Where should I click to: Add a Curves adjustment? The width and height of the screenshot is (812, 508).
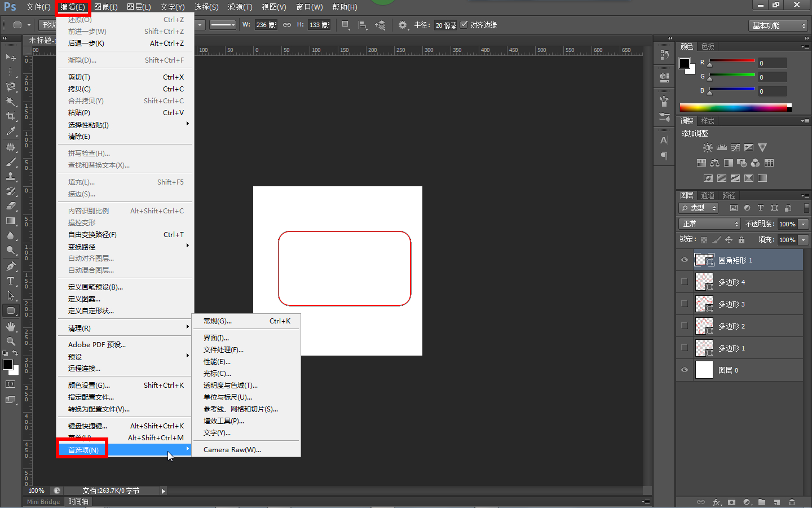[x=735, y=147]
